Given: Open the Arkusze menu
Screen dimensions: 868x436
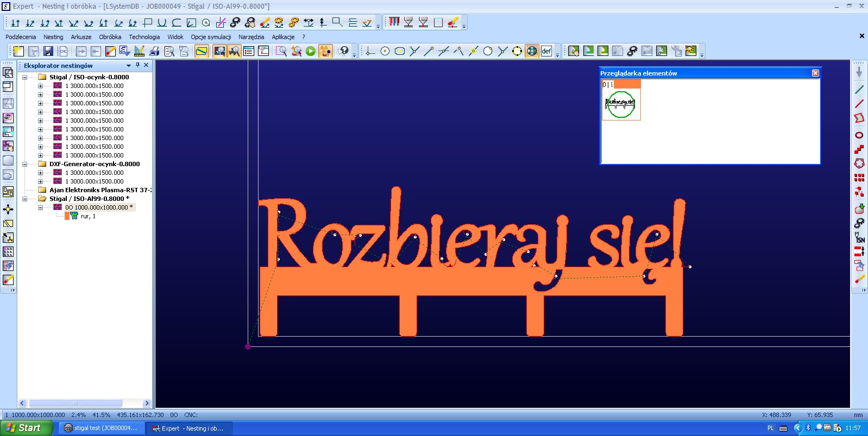Looking at the screenshot, I should [81, 37].
